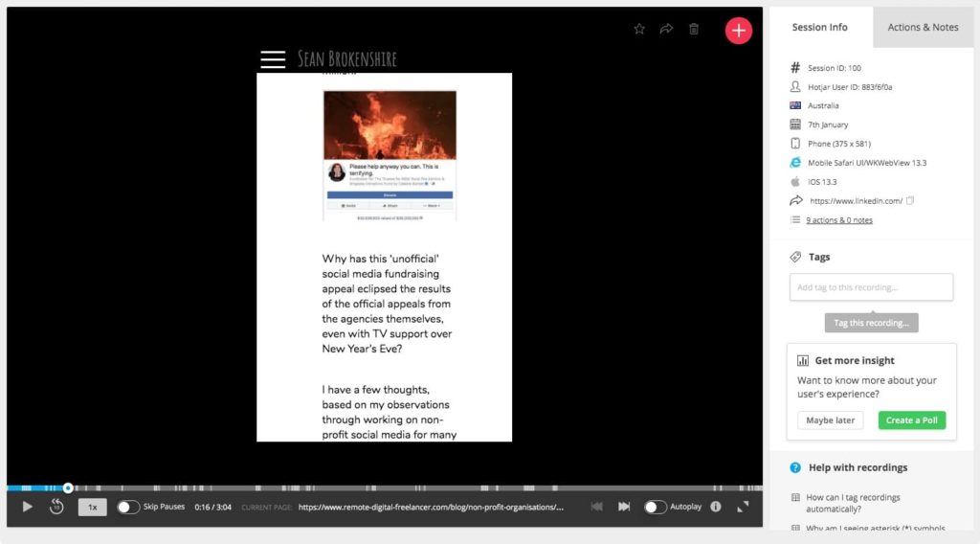Click the Add tag input field
This screenshot has height=544, width=980.
[871, 287]
